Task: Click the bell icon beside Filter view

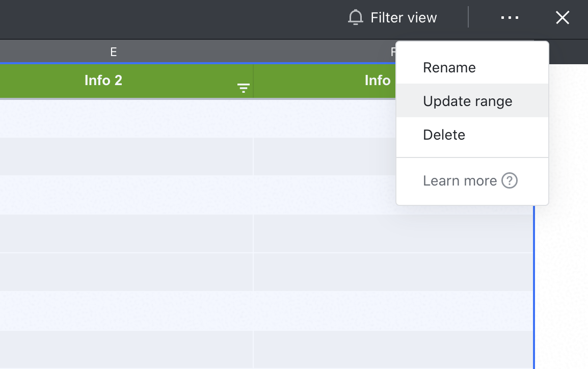Action: click(355, 18)
